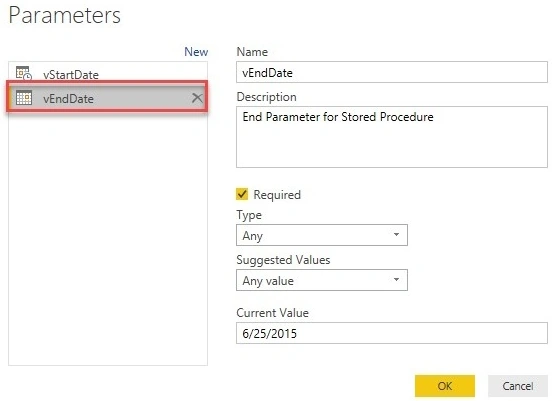Toggle the Required checkbox
This screenshot has width=552, height=401.
242,194
